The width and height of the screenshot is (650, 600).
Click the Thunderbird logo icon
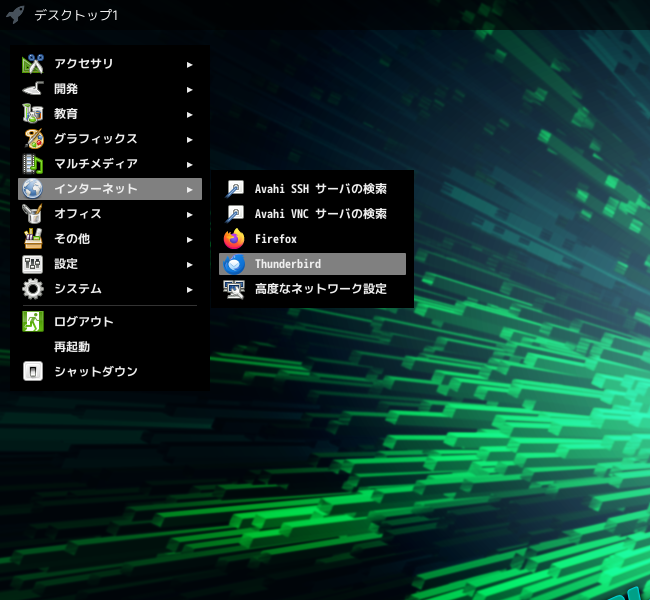click(234, 264)
